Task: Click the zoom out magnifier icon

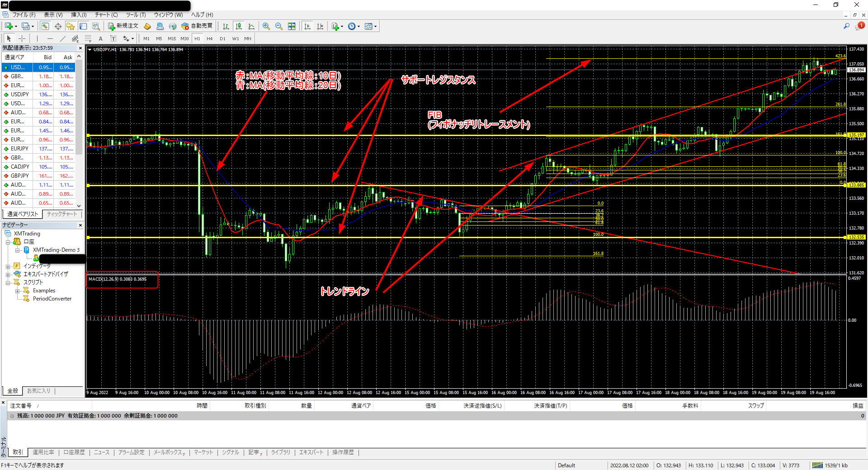Action: point(279,26)
